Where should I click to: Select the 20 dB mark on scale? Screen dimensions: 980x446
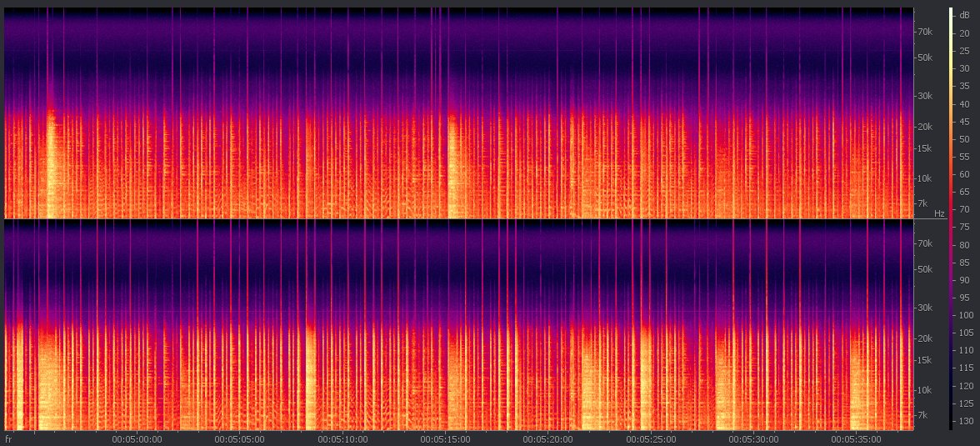tap(963, 34)
